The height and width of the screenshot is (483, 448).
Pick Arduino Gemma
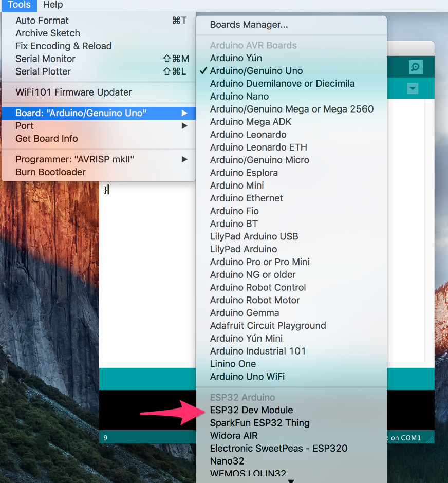[x=291, y=312]
